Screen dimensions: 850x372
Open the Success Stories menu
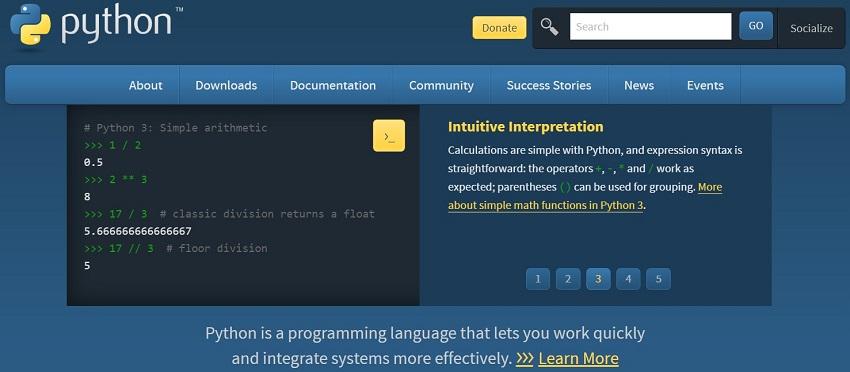[x=549, y=85]
